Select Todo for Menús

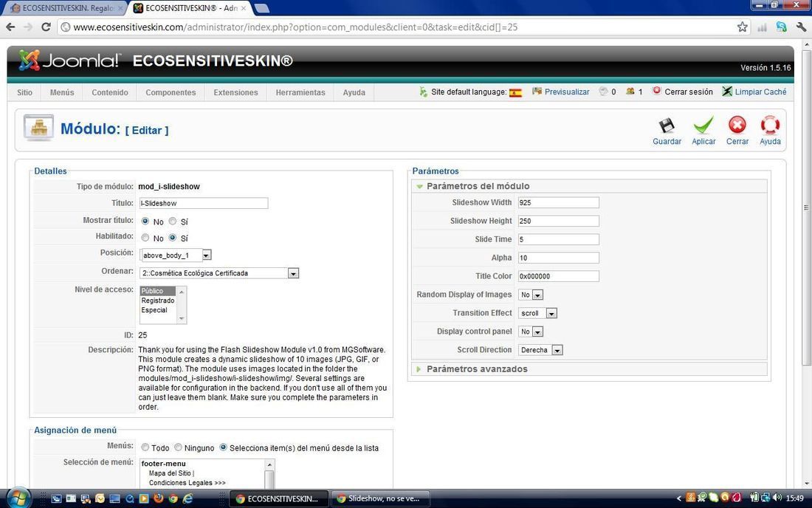[x=145, y=447]
